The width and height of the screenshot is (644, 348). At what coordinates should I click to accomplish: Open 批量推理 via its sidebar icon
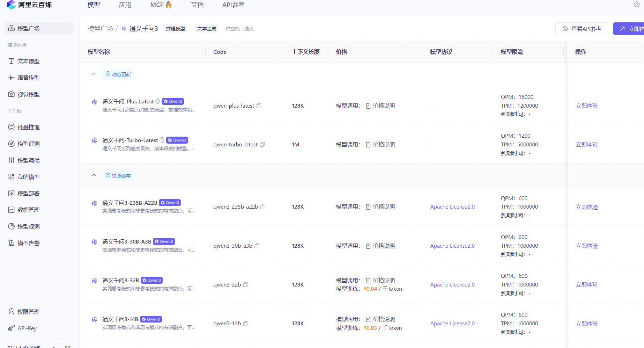12,127
